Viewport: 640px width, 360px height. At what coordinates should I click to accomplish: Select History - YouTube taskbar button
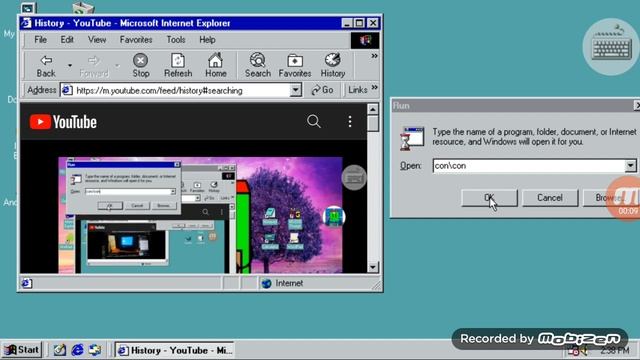[x=175, y=350]
